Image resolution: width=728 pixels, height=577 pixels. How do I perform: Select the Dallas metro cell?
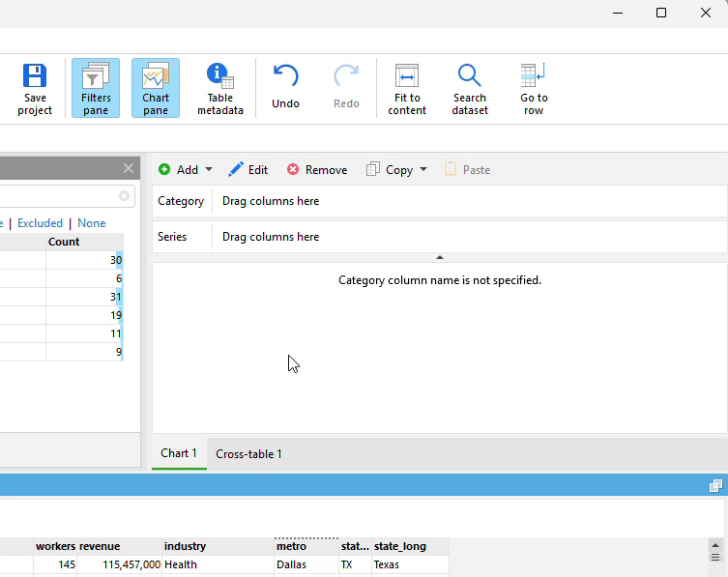click(x=306, y=564)
